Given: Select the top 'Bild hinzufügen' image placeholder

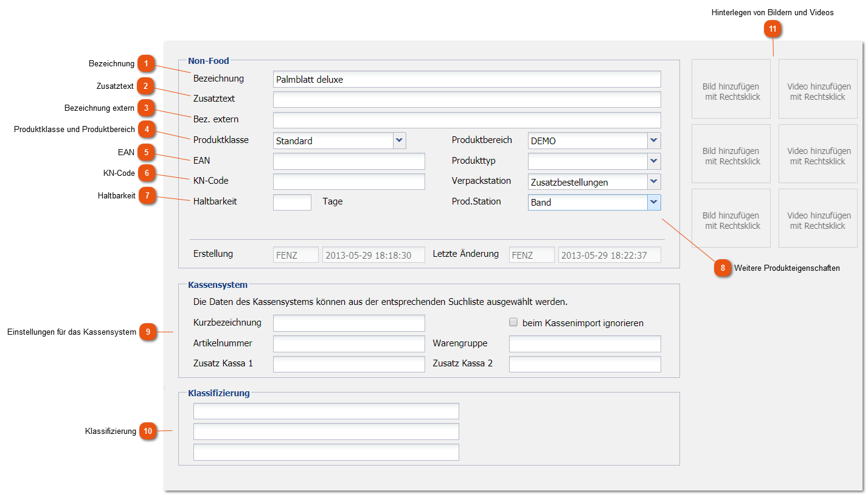Looking at the screenshot, I should click(731, 89).
